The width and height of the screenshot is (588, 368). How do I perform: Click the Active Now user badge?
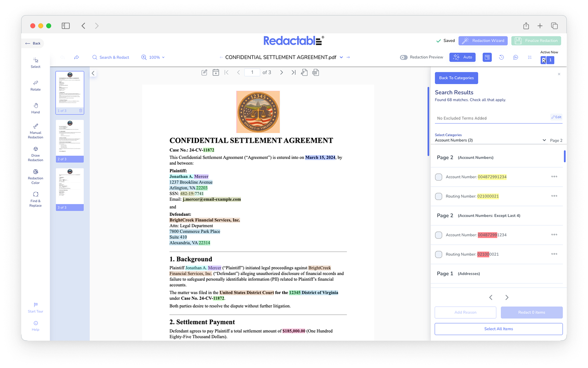pos(547,60)
